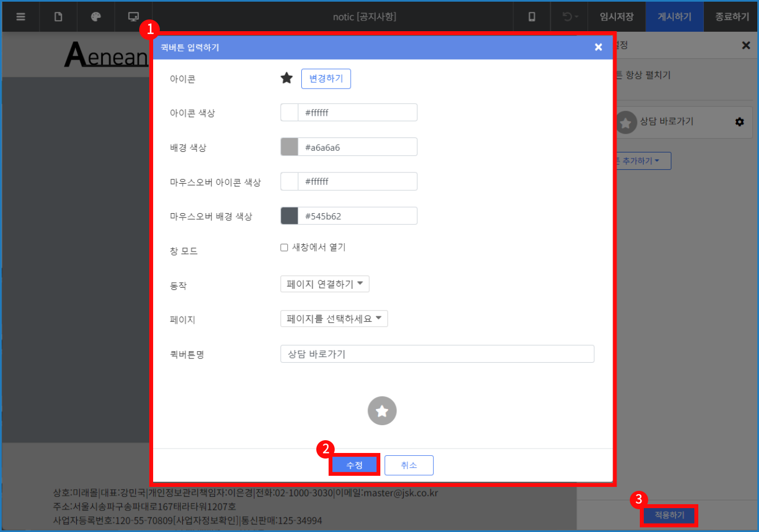Click inside the 퀵버튼명 input field

[437, 353]
